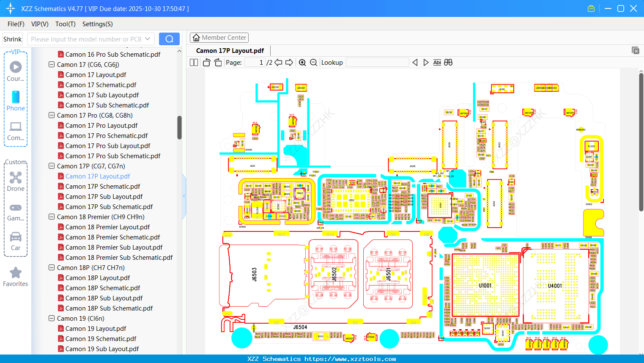Open Camon 16 Pro Sub Schematic.pdf
The height and width of the screenshot is (363, 644).
coord(113,55)
